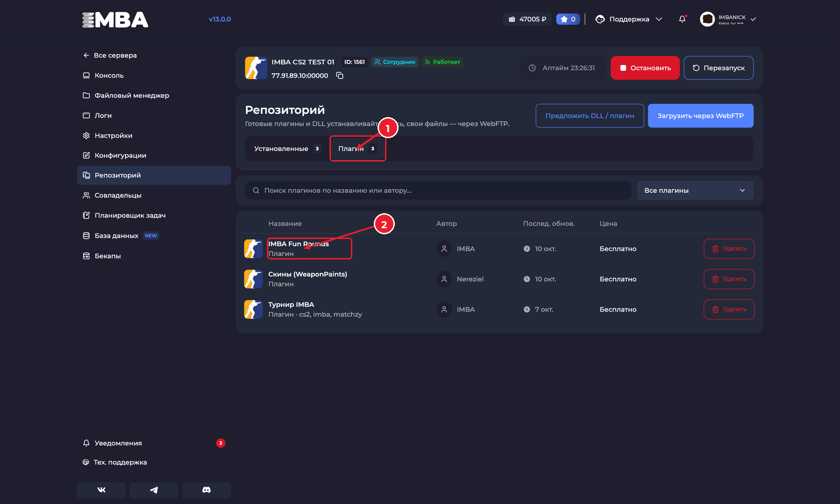Switch to the Плагин tab
840x504 pixels.
[x=357, y=149]
